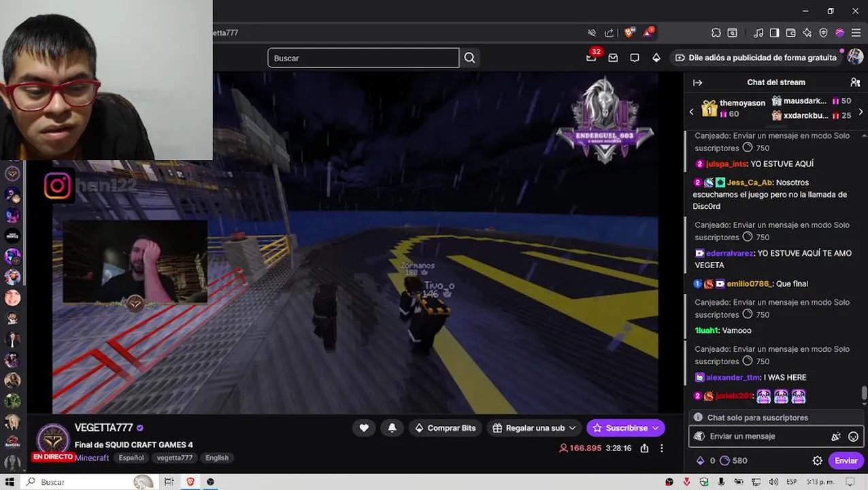
Task: Click username ederralvarez in chat
Action: pyautogui.click(x=730, y=253)
